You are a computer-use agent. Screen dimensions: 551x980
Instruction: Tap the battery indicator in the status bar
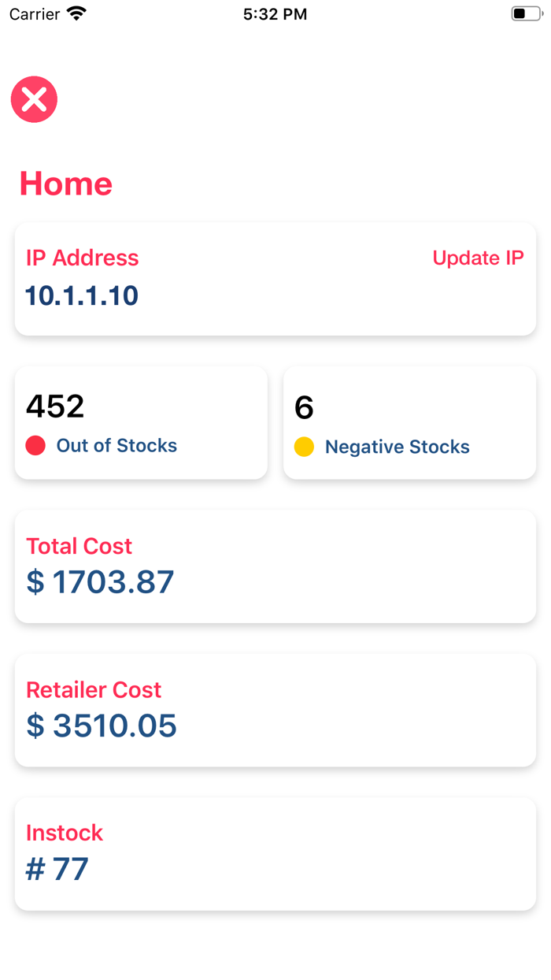tap(524, 13)
